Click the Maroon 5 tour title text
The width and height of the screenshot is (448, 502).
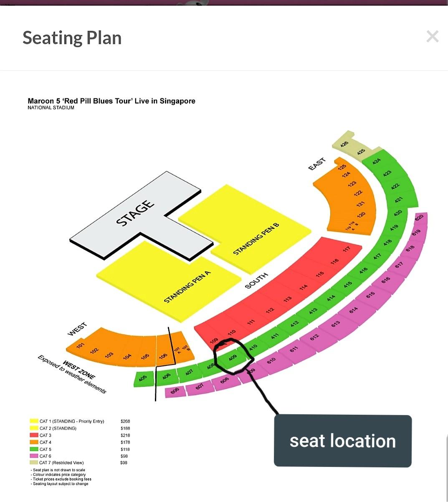(x=111, y=101)
